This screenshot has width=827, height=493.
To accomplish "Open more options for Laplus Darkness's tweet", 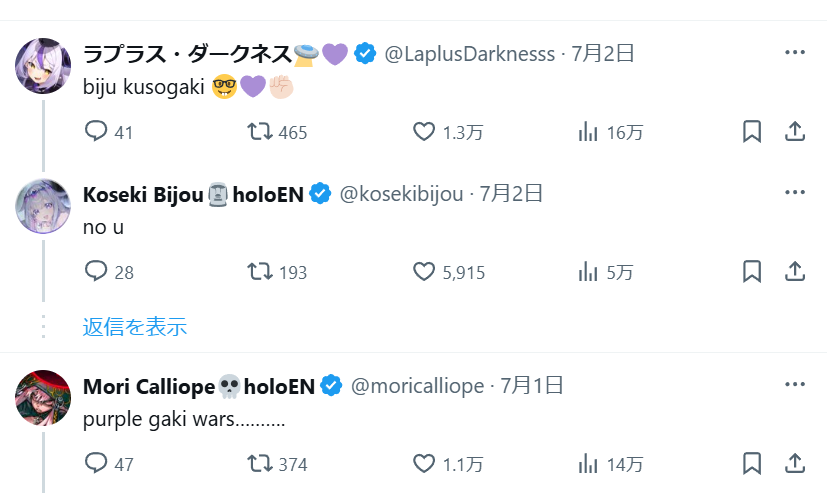I will tap(794, 52).
